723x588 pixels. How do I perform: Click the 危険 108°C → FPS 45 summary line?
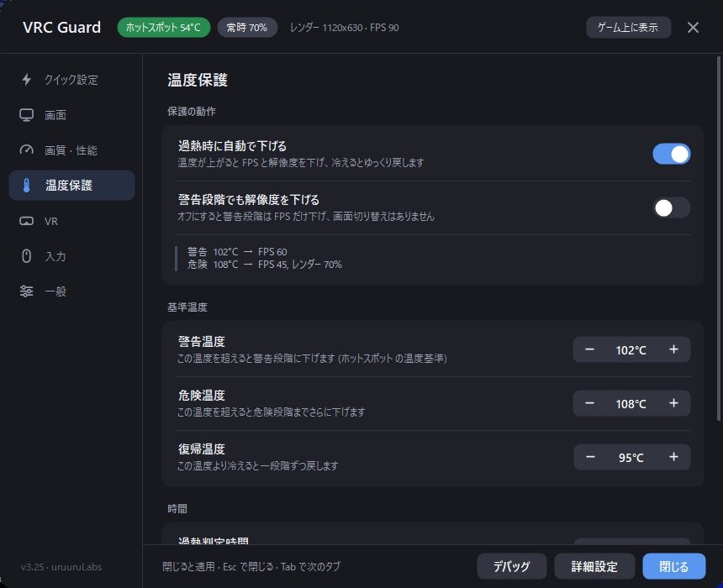coord(265,265)
